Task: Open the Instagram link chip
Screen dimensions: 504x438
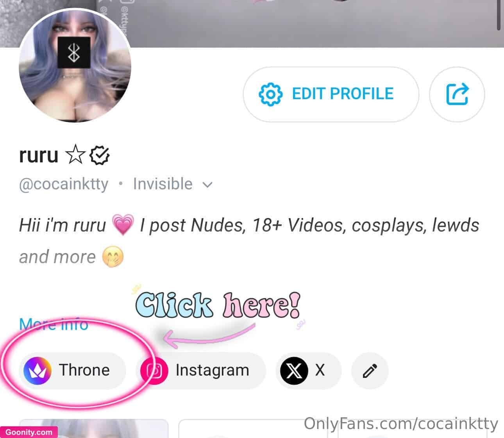Action: [201, 370]
